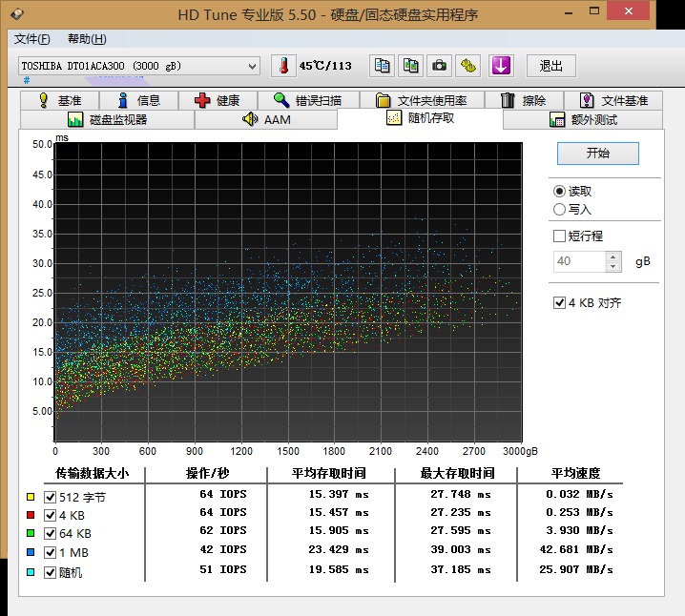Select the 写入 radio button
The height and width of the screenshot is (616, 685).
(559, 210)
